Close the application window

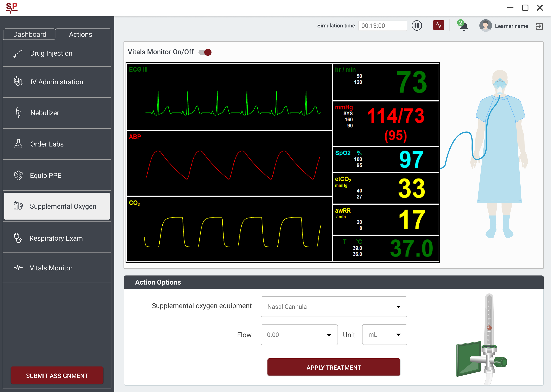pos(540,8)
